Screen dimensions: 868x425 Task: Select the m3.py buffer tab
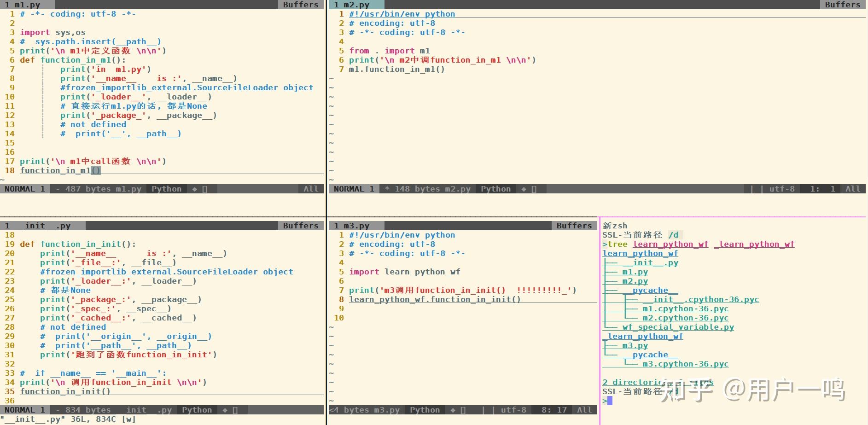tap(356, 226)
